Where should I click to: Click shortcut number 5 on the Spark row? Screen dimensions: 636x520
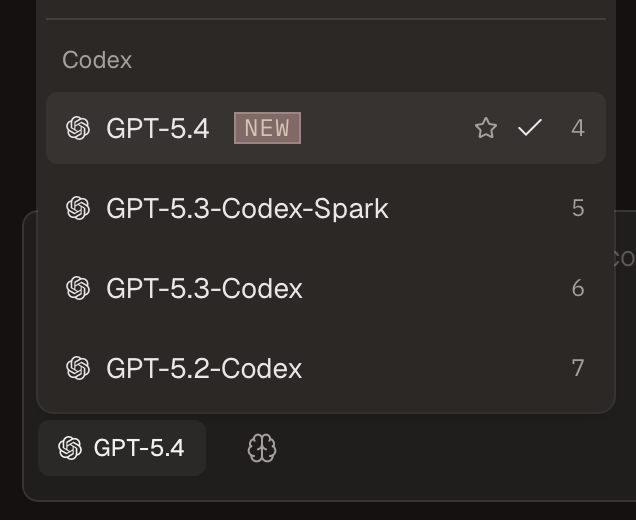pyautogui.click(x=578, y=208)
